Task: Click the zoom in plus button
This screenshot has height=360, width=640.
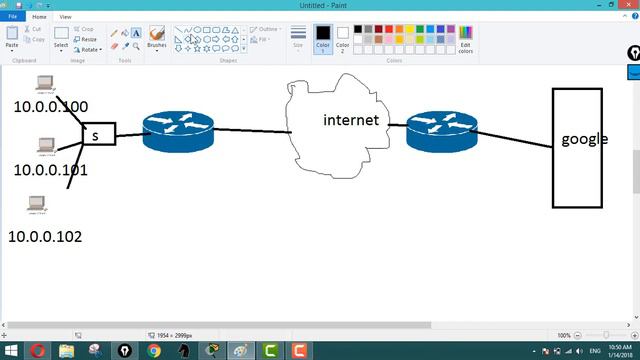Action: click(635, 336)
